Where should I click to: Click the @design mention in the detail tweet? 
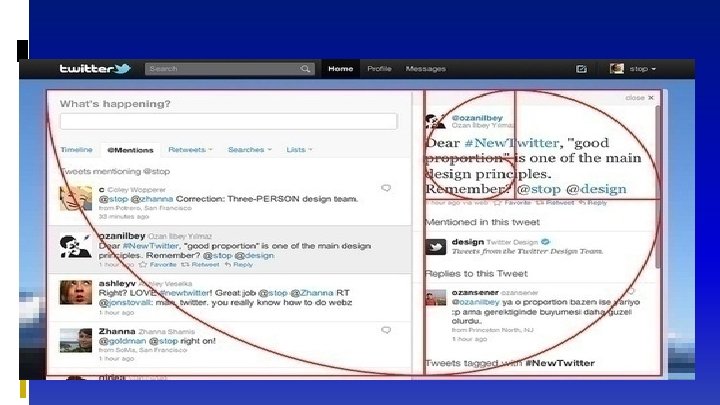click(596, 189)
